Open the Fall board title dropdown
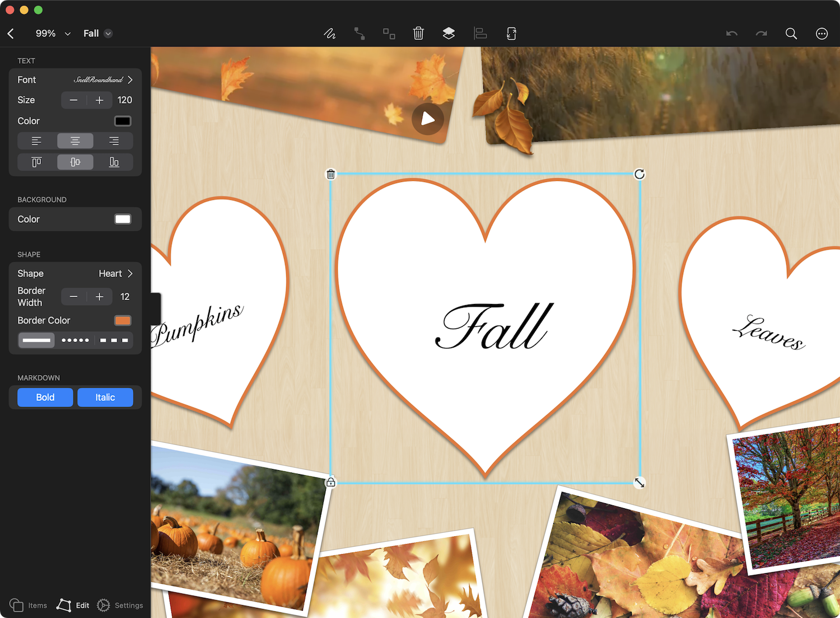Screen dimensions: 840x618 coord(98,34)
